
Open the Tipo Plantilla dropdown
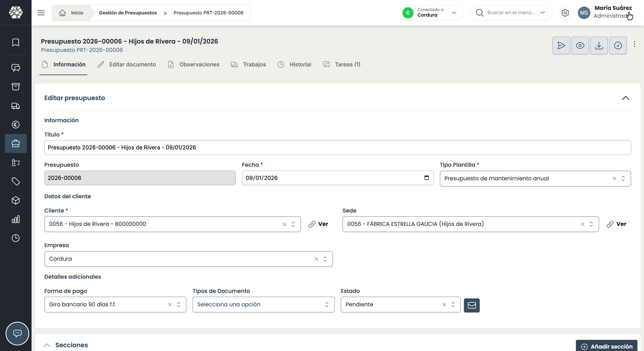tap(535, 179)
